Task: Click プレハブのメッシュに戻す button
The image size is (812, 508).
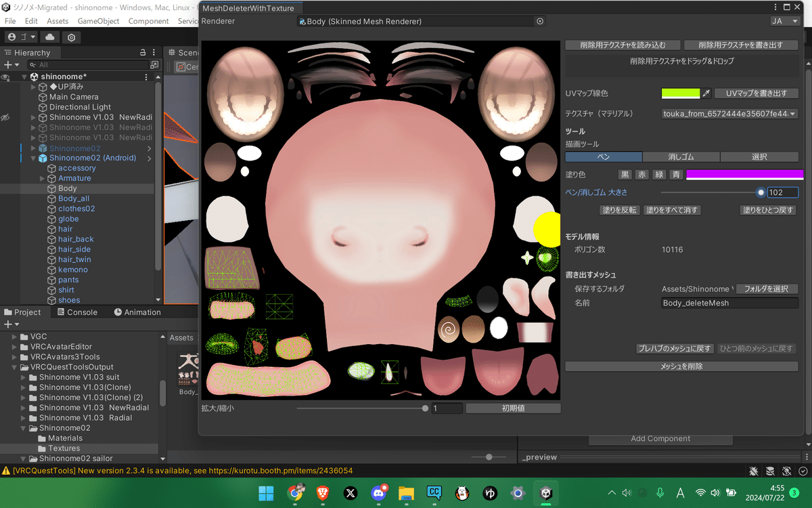Action: [x=675, y=348]
